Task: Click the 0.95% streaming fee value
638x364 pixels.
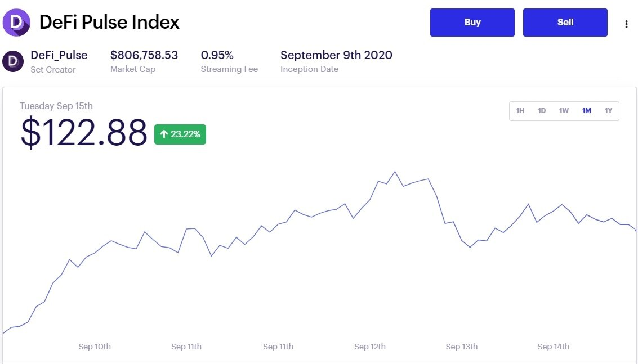Action: (217, 55)
